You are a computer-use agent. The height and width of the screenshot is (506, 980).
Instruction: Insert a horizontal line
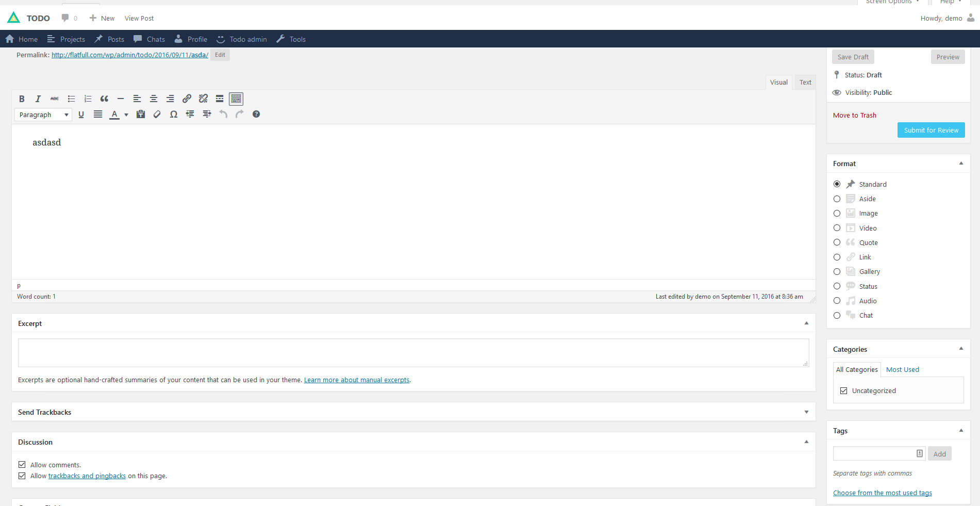pyautogui.click(x=121, y=99)
